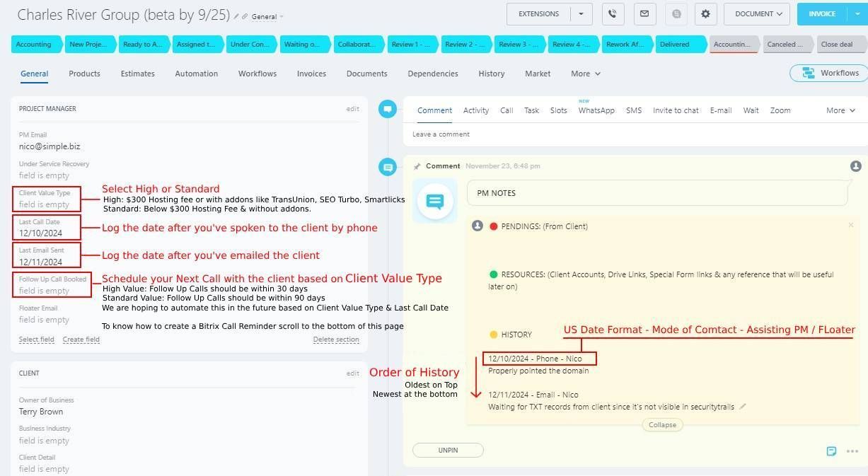Screen dimensions: 868x476
Task: Click the Create field link
Action: pos(81,339)
